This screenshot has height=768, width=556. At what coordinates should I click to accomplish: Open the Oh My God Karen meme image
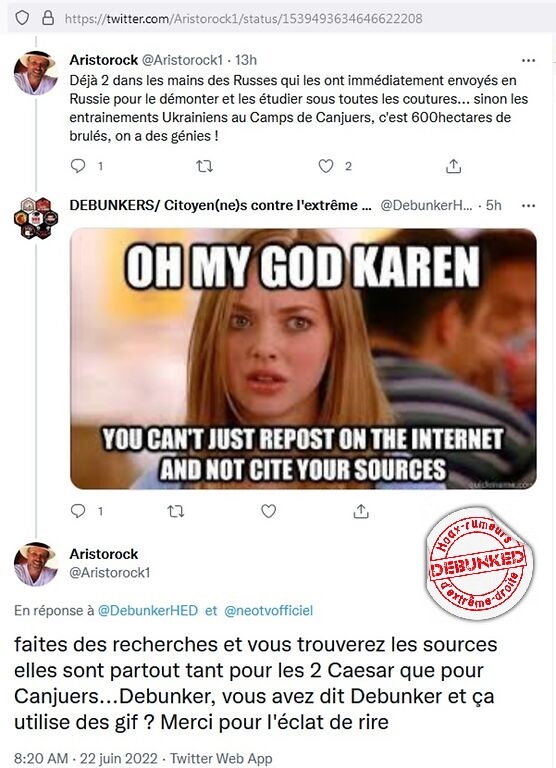pyautogui.click(x=303, y=359)
